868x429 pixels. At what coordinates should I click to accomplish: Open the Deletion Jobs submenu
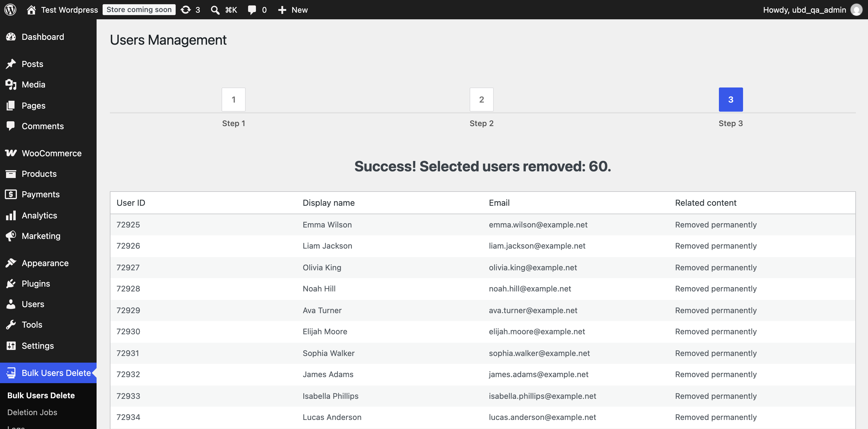(32, 412)
